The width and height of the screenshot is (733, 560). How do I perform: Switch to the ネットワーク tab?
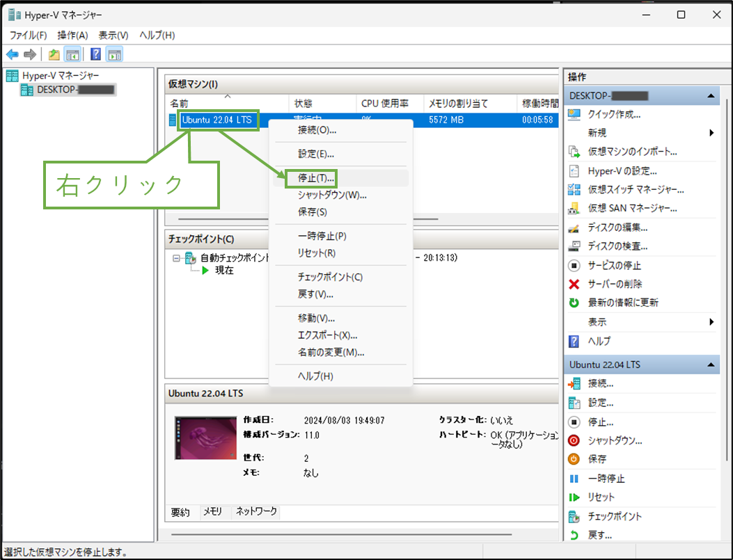pyautogui.click(x=257, y=511)
